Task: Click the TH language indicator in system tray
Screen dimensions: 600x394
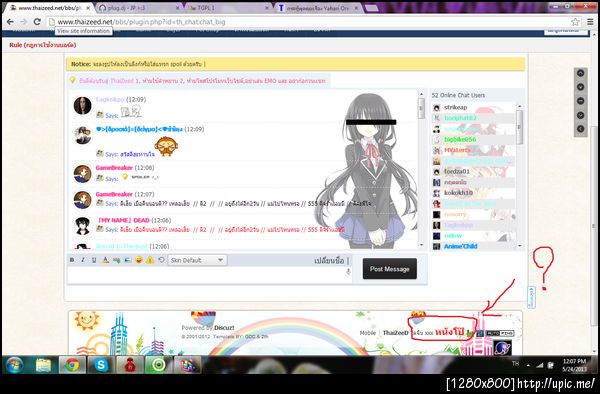Action: click(515, 364)
